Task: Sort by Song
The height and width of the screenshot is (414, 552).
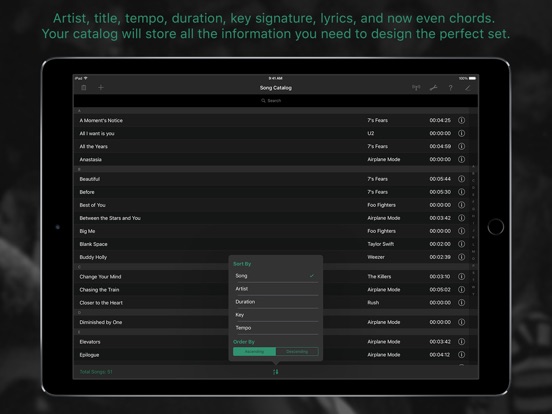Action: [276, 276]
